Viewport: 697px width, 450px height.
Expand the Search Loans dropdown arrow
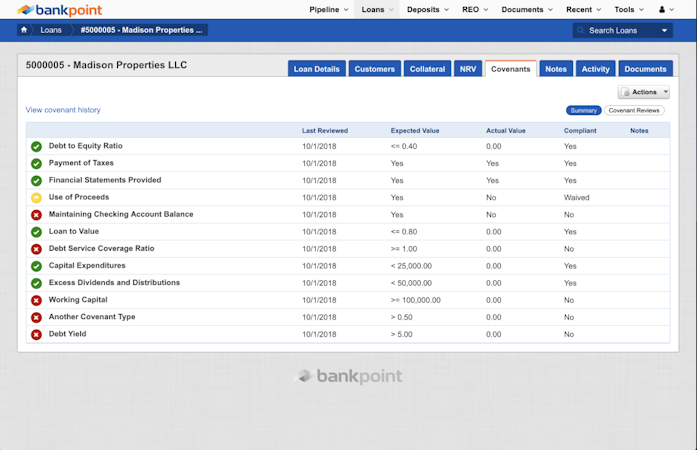(x=664, y=31)
